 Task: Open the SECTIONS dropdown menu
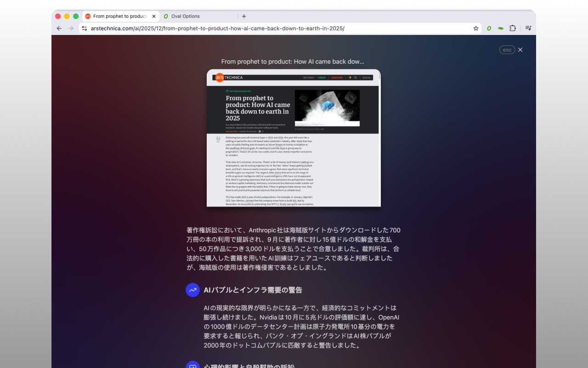[x=309, y=78]
